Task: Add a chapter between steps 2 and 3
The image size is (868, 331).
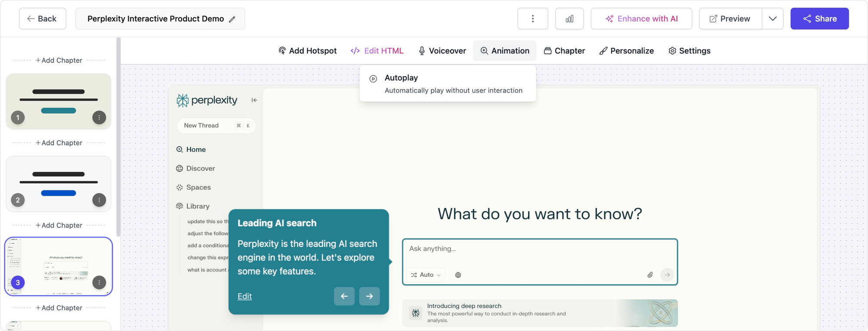Action: [x=59, y=225]
